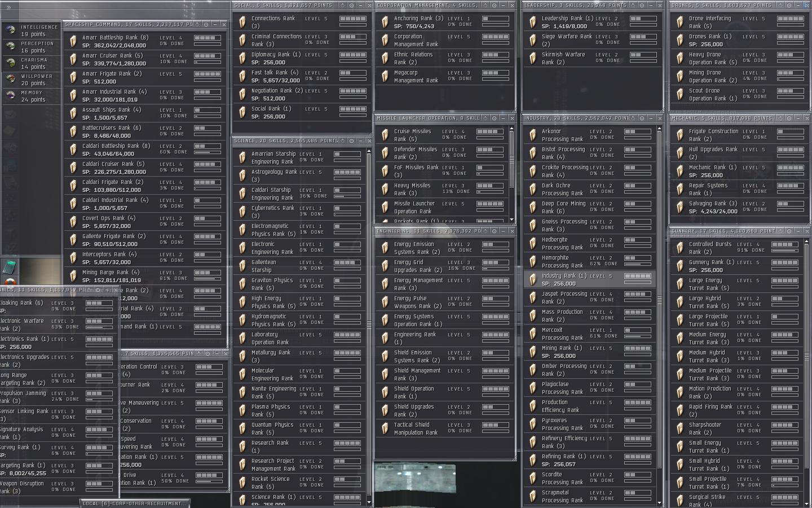Select the Industry Rank (1) skill row

click(590, 279)
